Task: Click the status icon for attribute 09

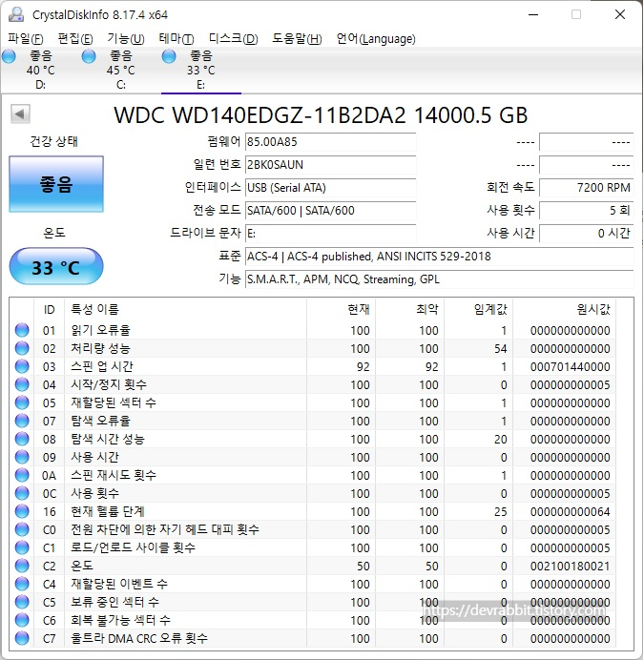Action: 22,457
